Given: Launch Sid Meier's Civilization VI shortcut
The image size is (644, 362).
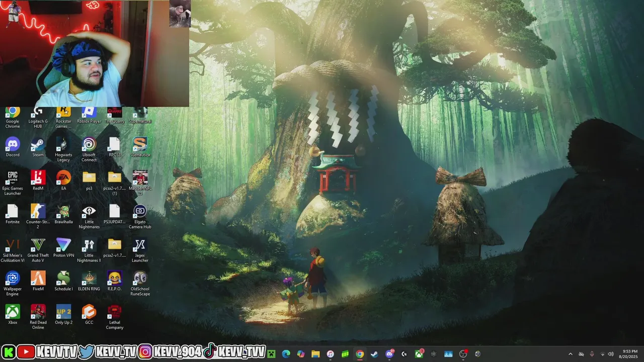Looking at the screenshot, I should [13, 250].
